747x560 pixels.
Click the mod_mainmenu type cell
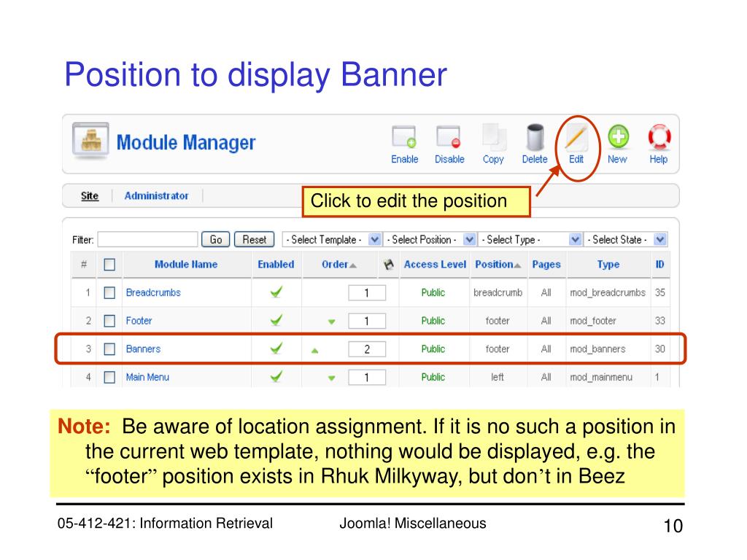601,377
